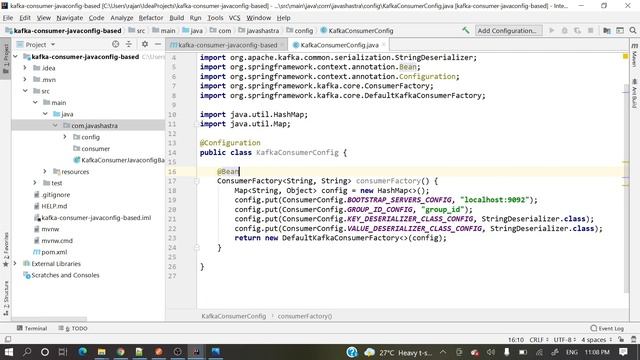
Task: Click the Collapse All icon in Project panel
Action: click(x=129, y=44)
